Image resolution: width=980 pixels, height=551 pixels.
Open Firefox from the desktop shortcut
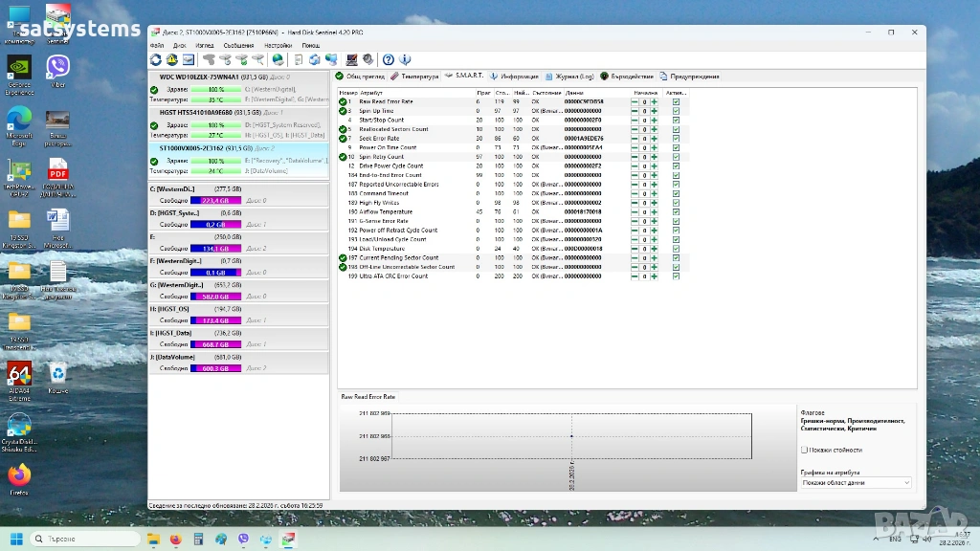(19, 477)
